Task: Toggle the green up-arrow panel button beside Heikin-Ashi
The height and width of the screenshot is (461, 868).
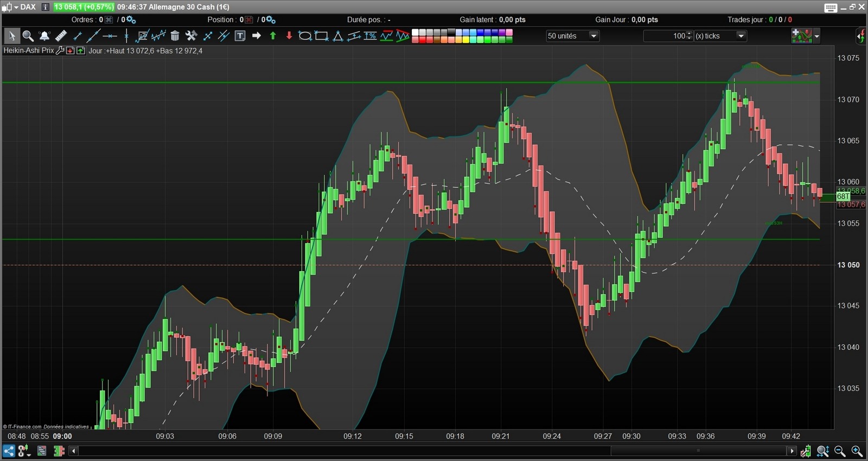Action: (81, 50)
